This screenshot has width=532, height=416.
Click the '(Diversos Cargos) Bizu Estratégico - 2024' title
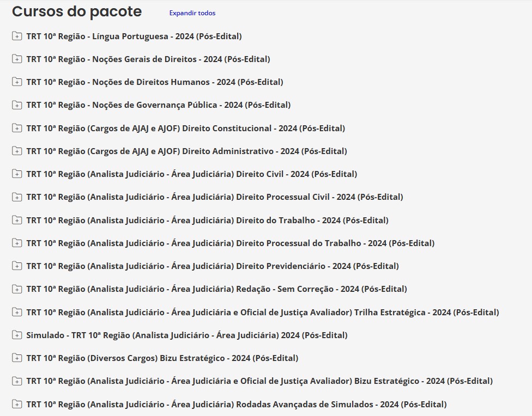(x=162, y=358)
